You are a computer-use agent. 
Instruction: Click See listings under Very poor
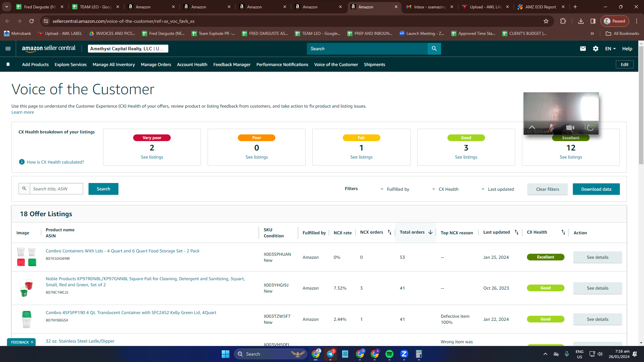[152, 157]
